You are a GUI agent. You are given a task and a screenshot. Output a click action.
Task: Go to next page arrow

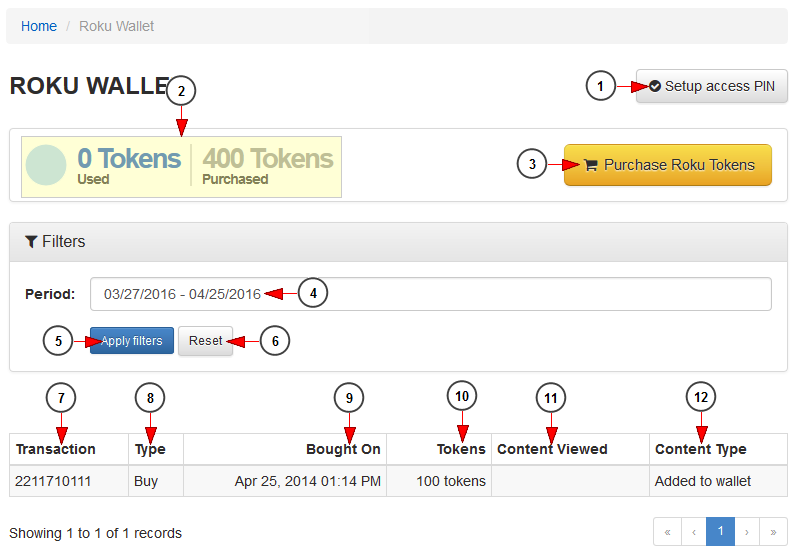coord(747,532)
